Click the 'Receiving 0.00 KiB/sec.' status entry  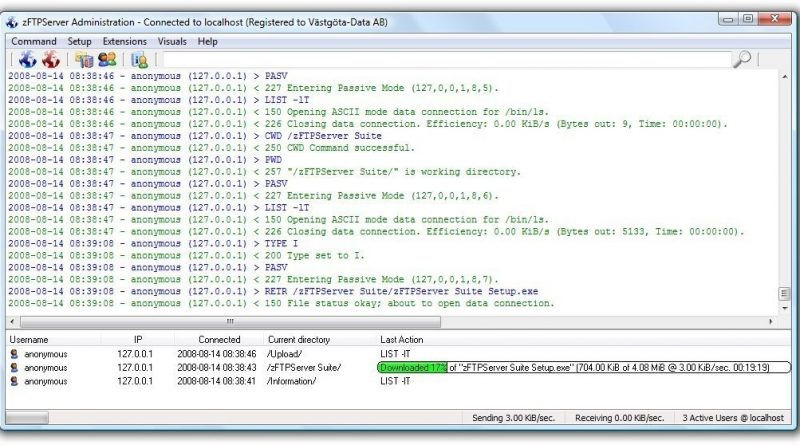(619, 418)
